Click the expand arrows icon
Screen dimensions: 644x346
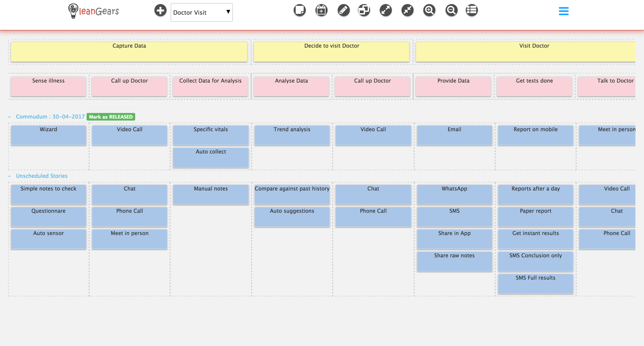point(386,10)
